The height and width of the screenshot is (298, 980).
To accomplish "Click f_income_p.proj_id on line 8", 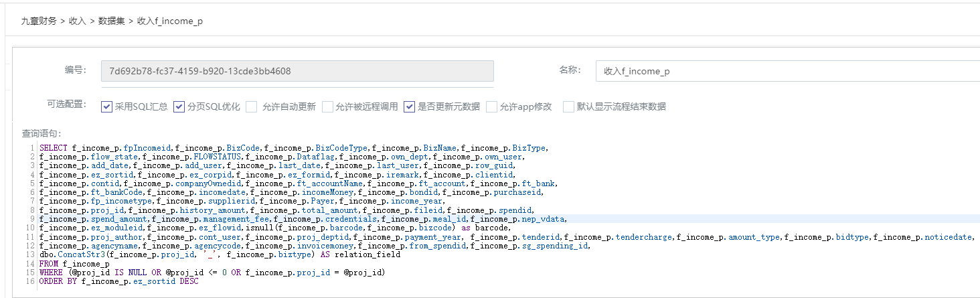I will [82, 210].
